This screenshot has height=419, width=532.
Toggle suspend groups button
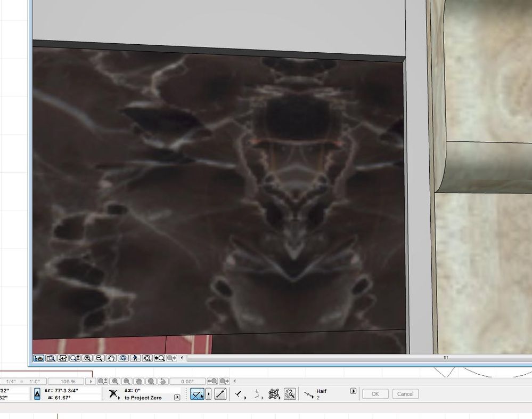[x=274, y=394]
